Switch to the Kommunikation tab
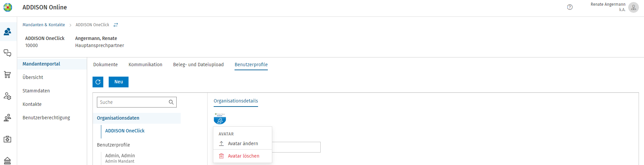The height and width of the screenshot is (165, 644). pos(145,65)
